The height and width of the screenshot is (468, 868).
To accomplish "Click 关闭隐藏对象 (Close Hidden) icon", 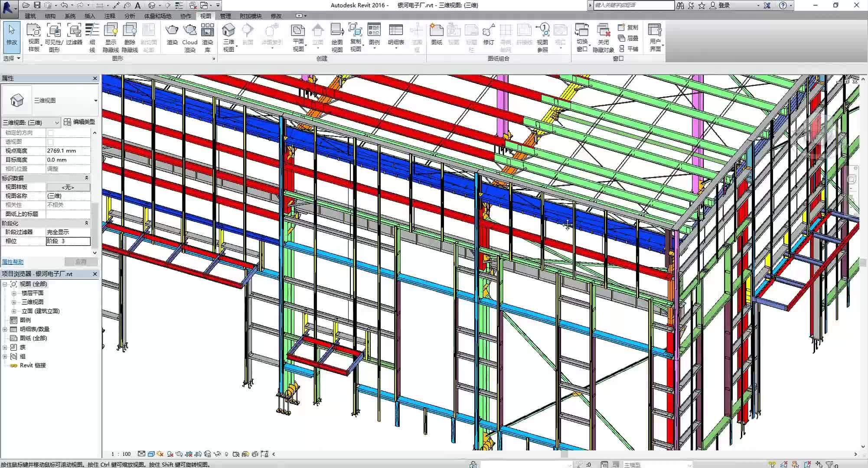I will point(603,30).
